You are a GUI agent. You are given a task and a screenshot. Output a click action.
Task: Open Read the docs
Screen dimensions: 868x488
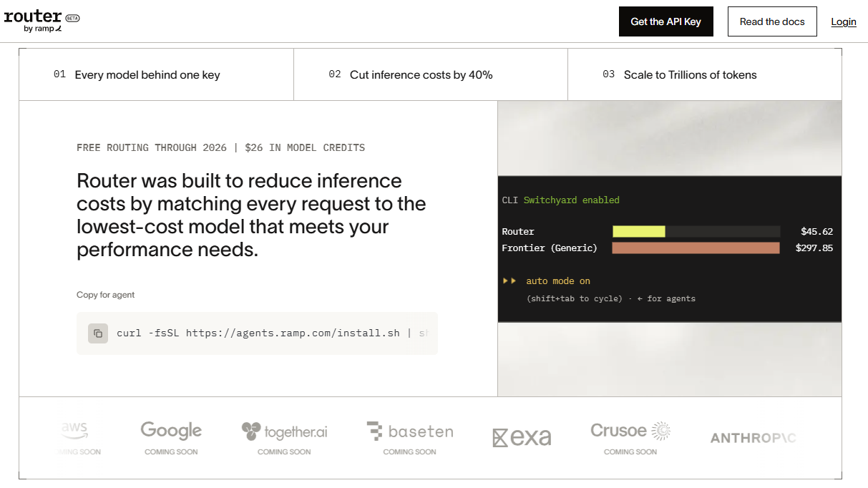[772, 21]
